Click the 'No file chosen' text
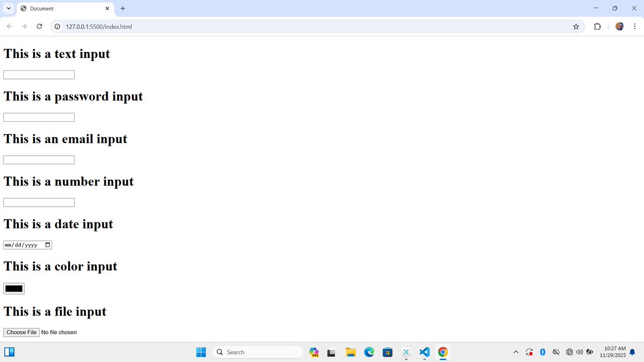The height and width of the screenshot is (362, 644). click(59, 333)
